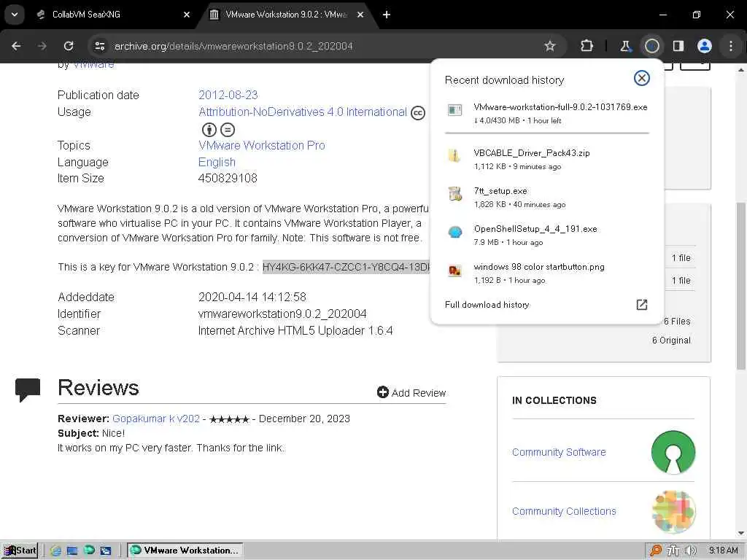Go back to the previous page
This screenshot has height=560, width=747.
click(16, 46)
